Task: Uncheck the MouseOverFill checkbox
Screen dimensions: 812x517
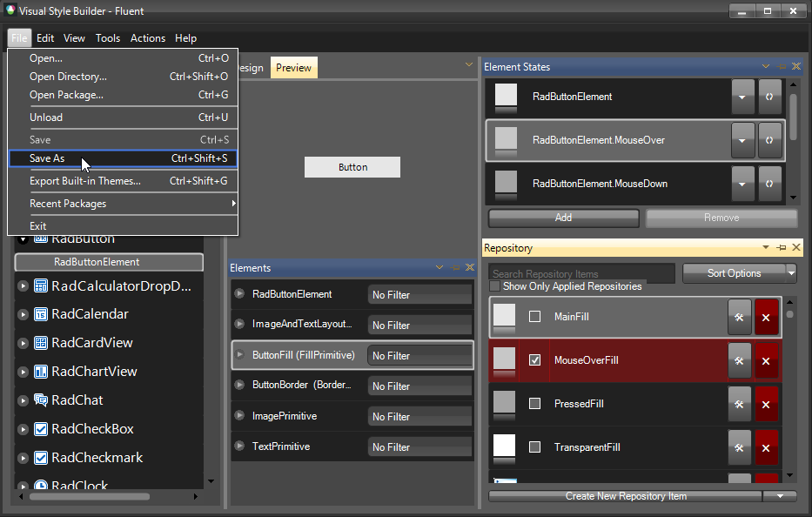Action: pos(533,360)
